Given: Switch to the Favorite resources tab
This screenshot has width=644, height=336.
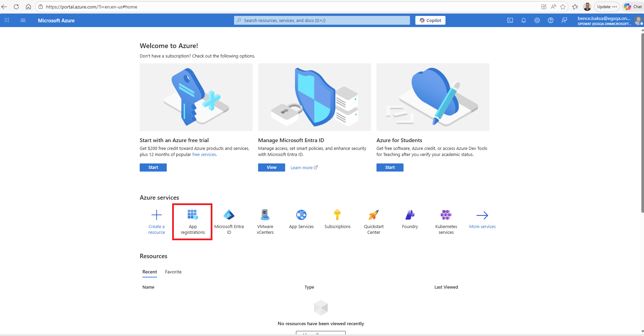Looking at the screenshot, I should tap(173, 272).
